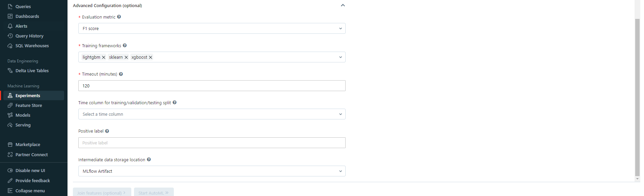Click the Start AutoML button

[154, 193]
